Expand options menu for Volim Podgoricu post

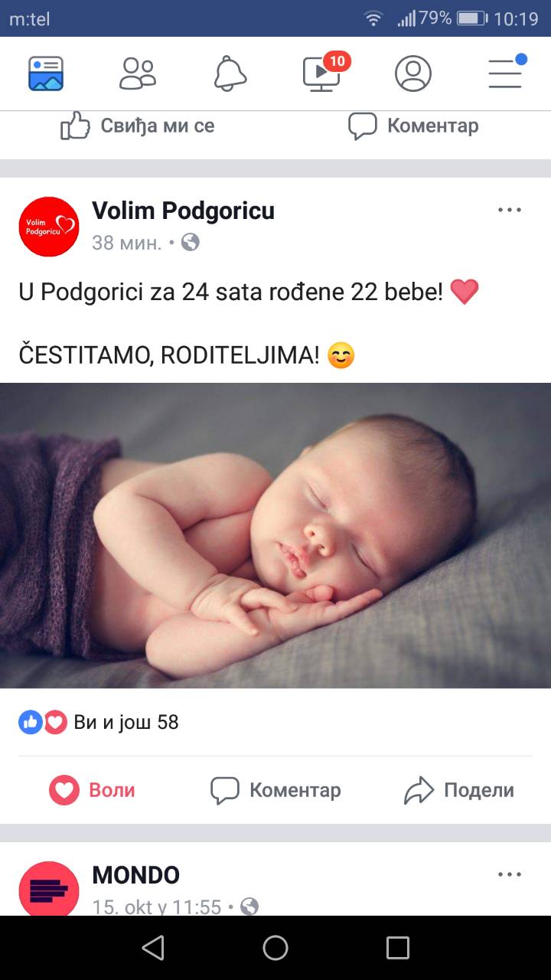click(510, 210)
